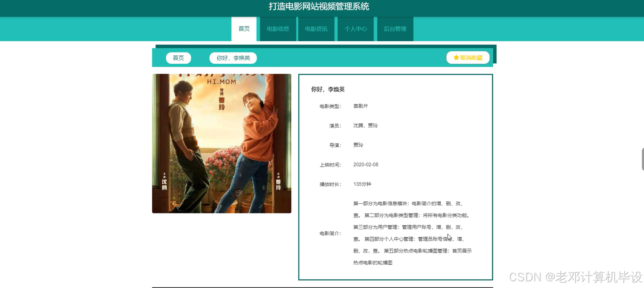Select the 上映时间 label

330,165
